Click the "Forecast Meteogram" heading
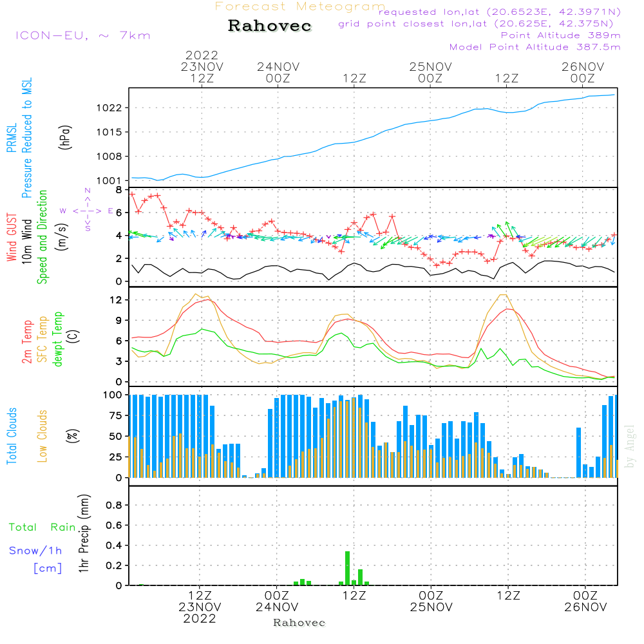 click(300, 6)
